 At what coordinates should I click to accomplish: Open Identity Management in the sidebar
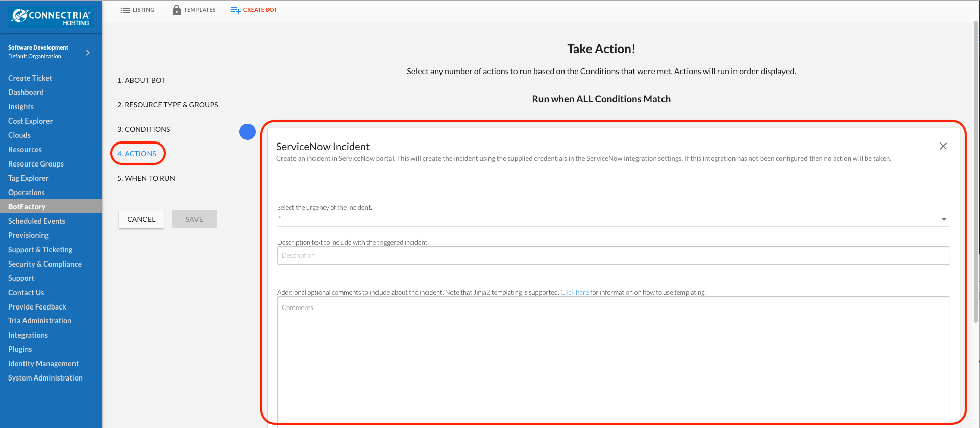coord(43,364)
